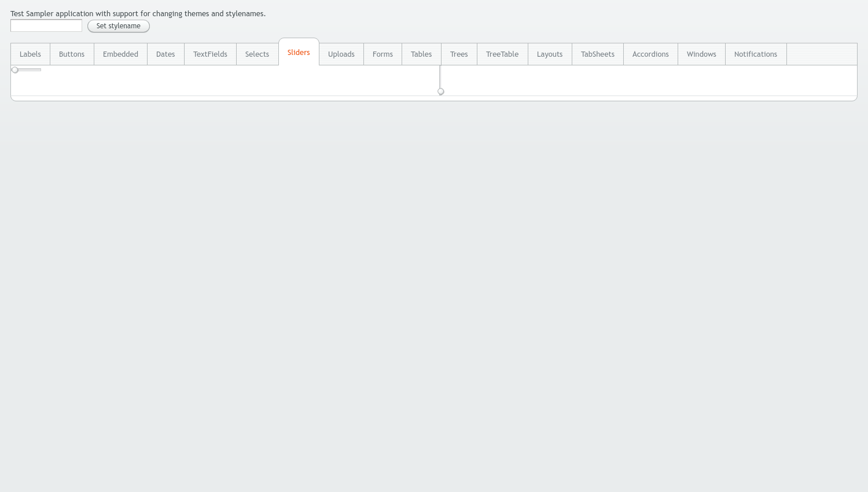The image size is (868, 492).
Task: Switch to the Buttons tab
Action: click(x=72, y=54)
